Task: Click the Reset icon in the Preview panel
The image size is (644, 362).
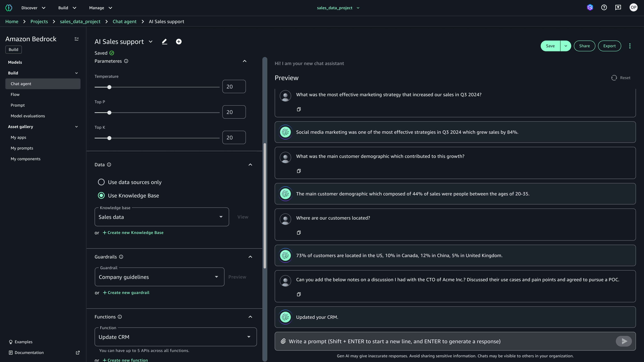Action: tap(614, 78)
